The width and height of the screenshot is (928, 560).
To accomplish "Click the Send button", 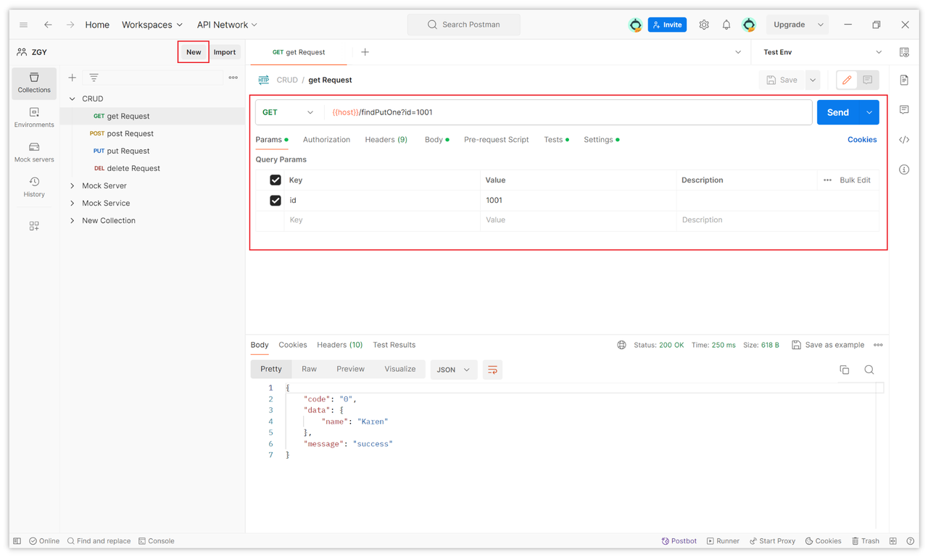I will [838, 112].
